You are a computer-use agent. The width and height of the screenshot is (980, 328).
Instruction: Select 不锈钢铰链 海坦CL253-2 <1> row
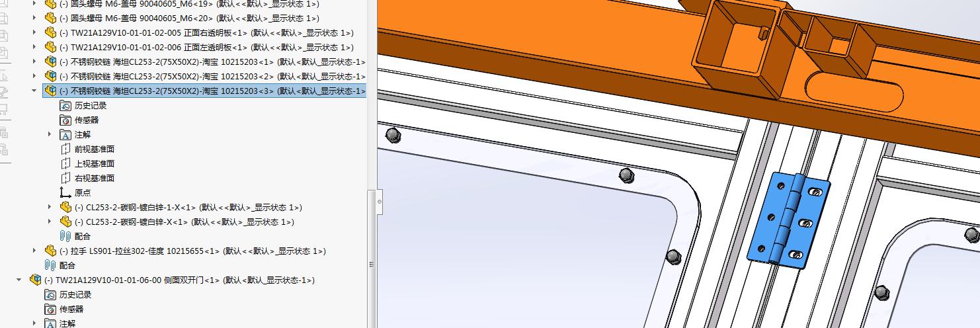(212, 62)
